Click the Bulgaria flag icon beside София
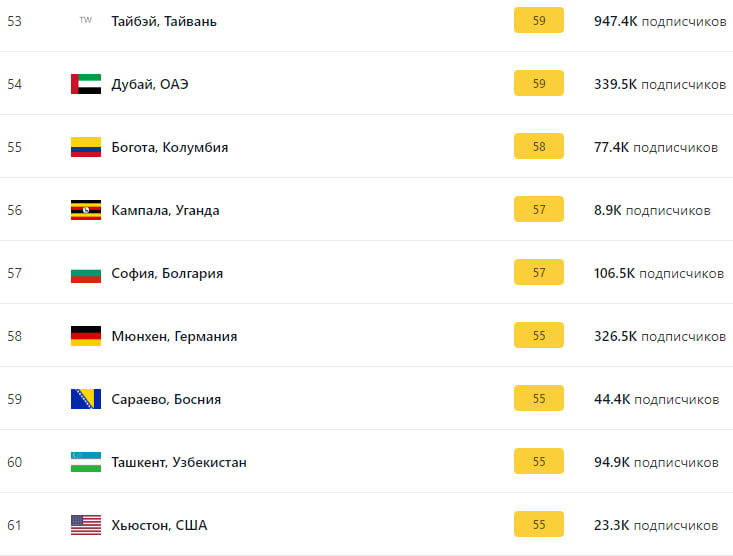 click(86, 273)
